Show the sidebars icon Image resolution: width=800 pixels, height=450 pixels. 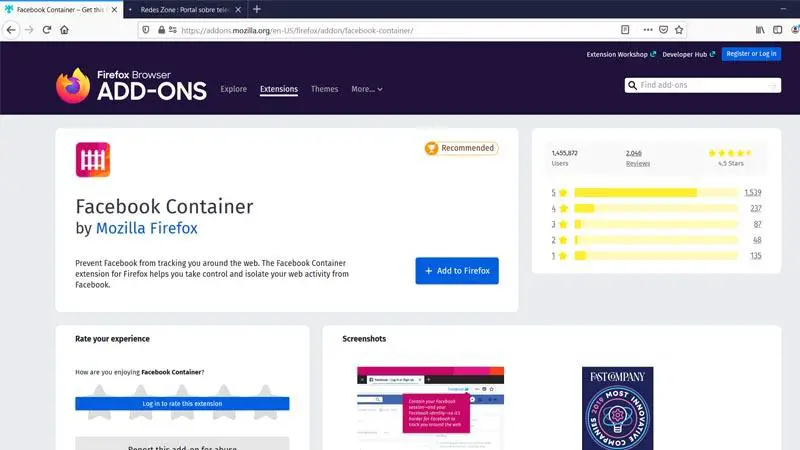click(778, 30)
